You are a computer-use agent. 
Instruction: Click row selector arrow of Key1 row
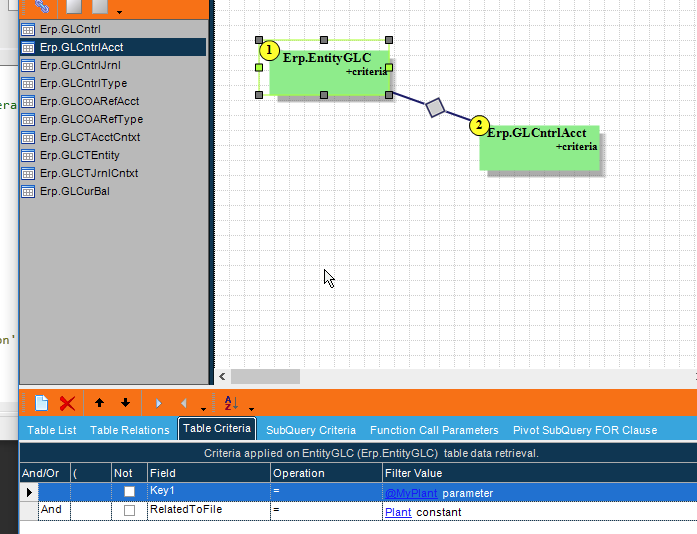pos(29,492)
